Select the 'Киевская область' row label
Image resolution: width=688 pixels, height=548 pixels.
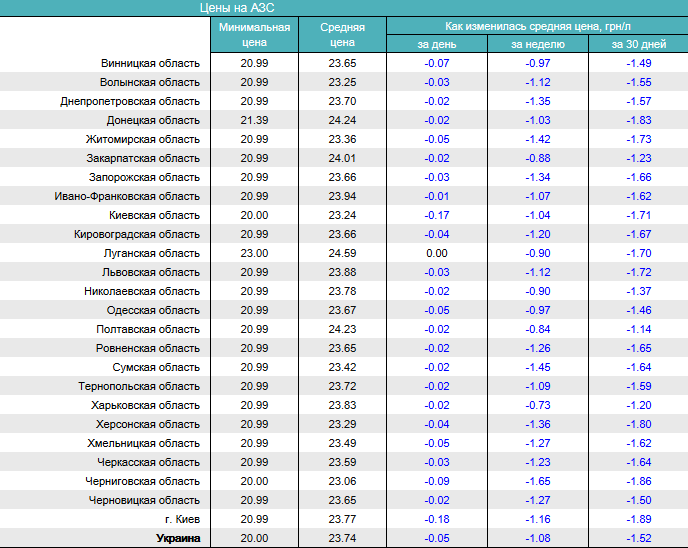tap(155, 215)
